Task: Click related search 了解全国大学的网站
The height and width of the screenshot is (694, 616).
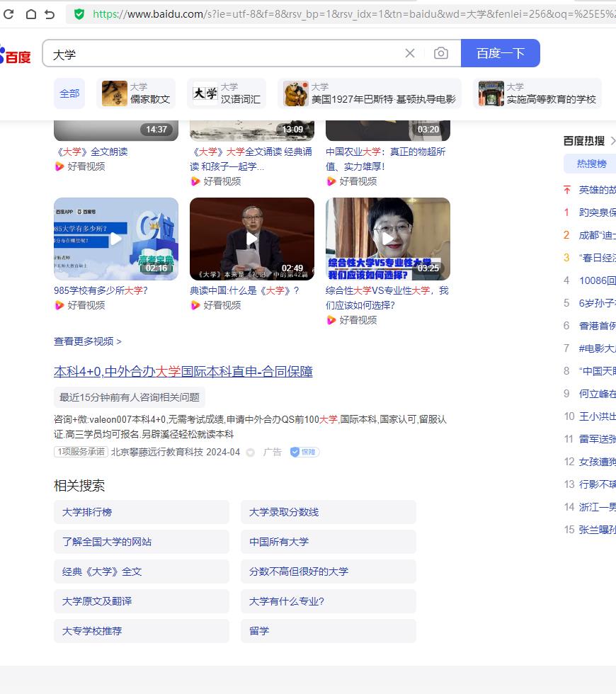Action: (x=142, y=542)
